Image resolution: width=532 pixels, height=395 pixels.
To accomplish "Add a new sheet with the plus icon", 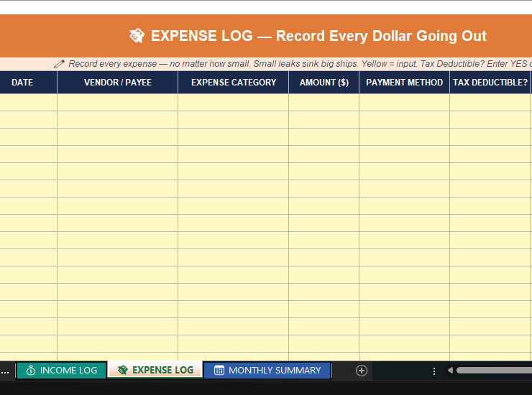I will click(362, 371).
